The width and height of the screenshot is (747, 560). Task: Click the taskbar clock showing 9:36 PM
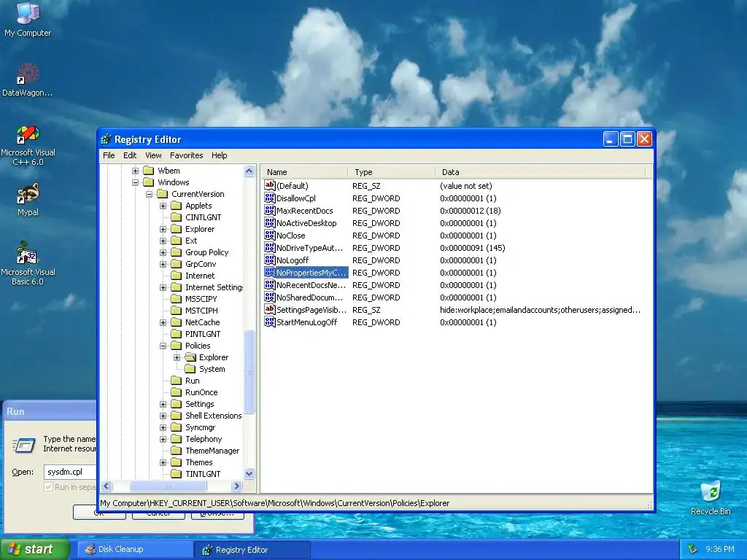click(719, 549)
